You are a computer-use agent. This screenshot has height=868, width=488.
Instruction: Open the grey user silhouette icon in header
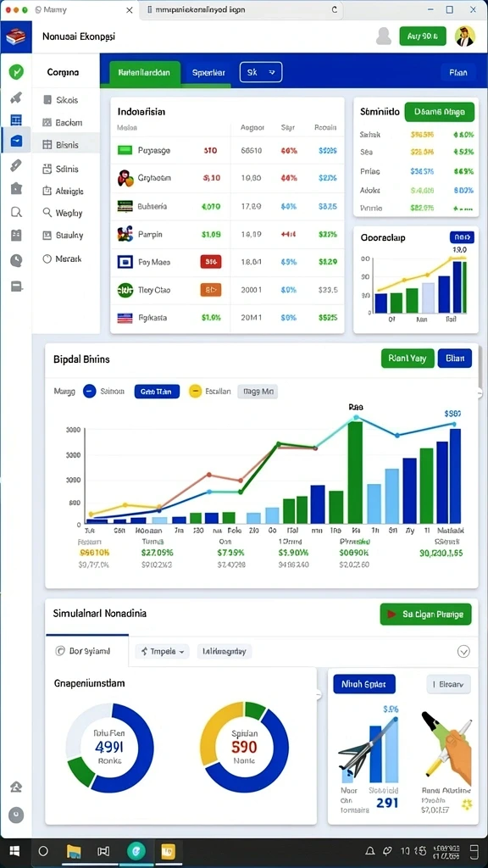point(384,36)
